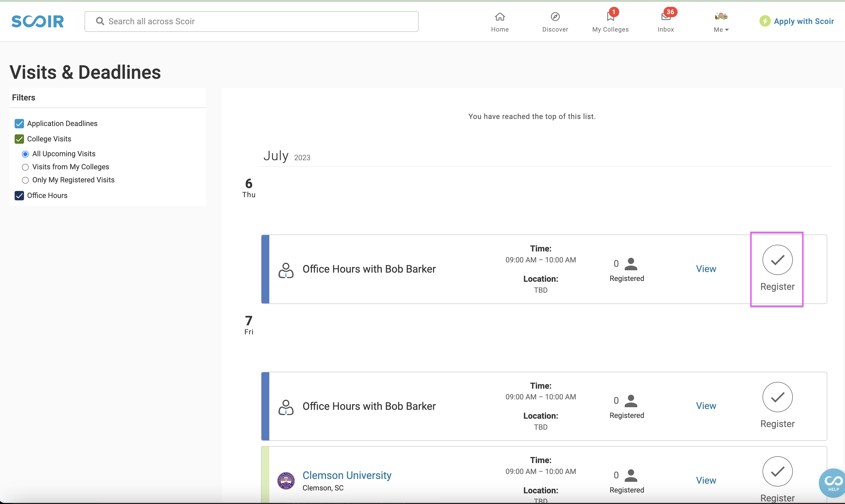Screen dimensions: 845x504
Task: Open the Help chat bubble
Action: (833, 483)
